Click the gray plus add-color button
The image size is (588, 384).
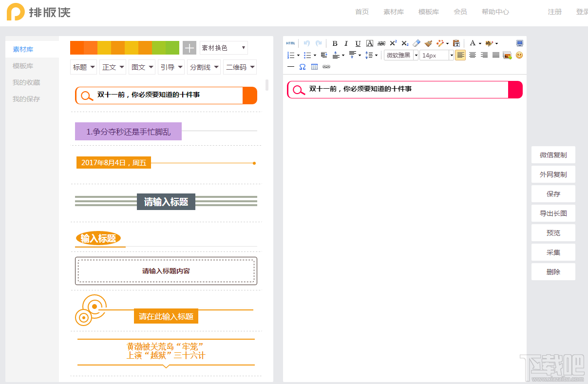[x=190, y=48]
